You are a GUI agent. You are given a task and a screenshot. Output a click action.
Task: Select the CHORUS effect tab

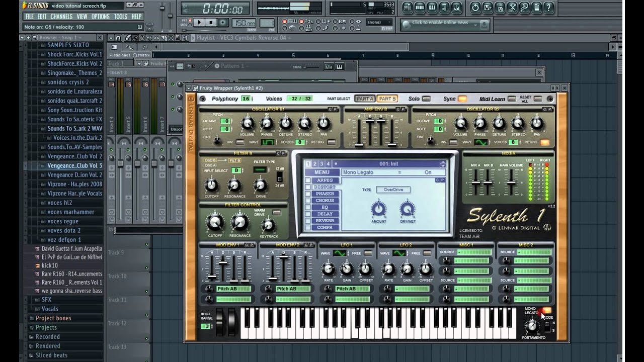coord(325,201)
